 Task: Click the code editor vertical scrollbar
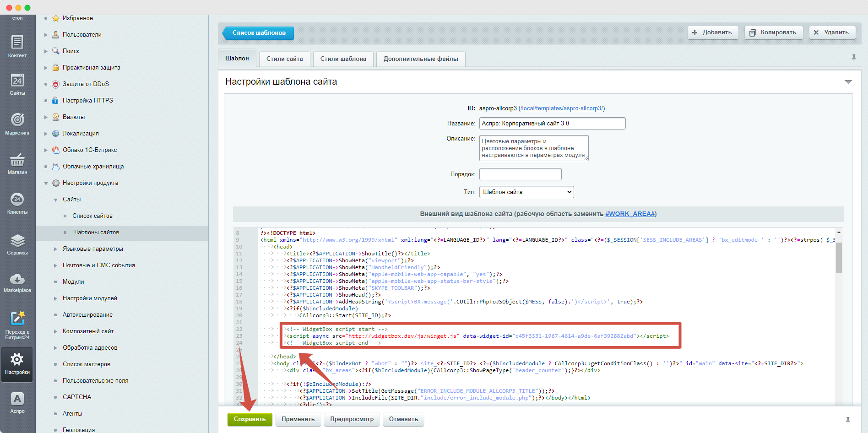point(839,259)
